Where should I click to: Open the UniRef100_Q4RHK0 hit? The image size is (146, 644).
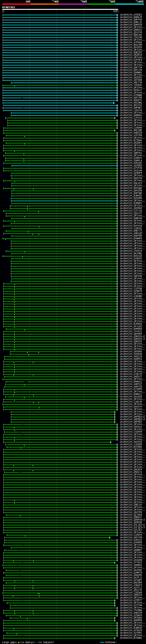(131, 115)
